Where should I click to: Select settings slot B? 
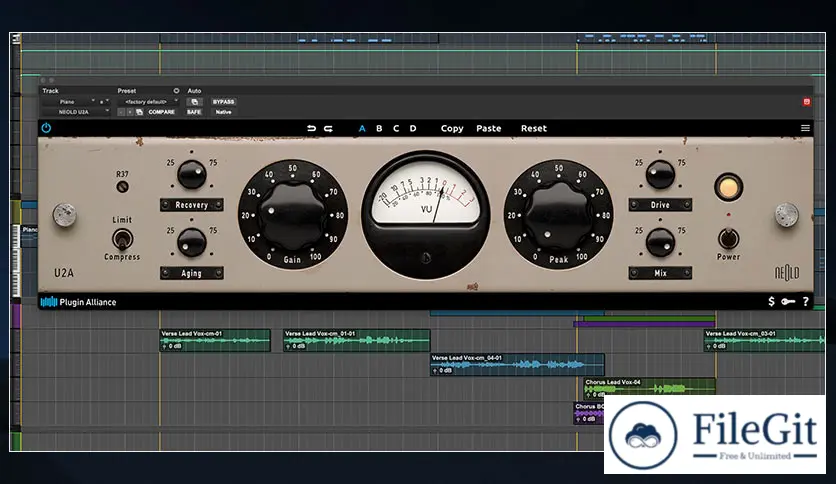click(379, 128)
